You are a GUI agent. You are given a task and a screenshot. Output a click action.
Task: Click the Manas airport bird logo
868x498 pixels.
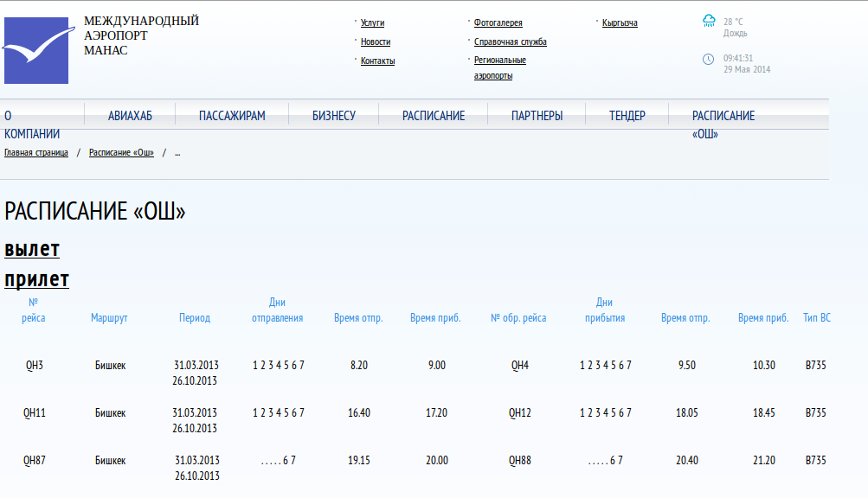[x=36, y=51]
